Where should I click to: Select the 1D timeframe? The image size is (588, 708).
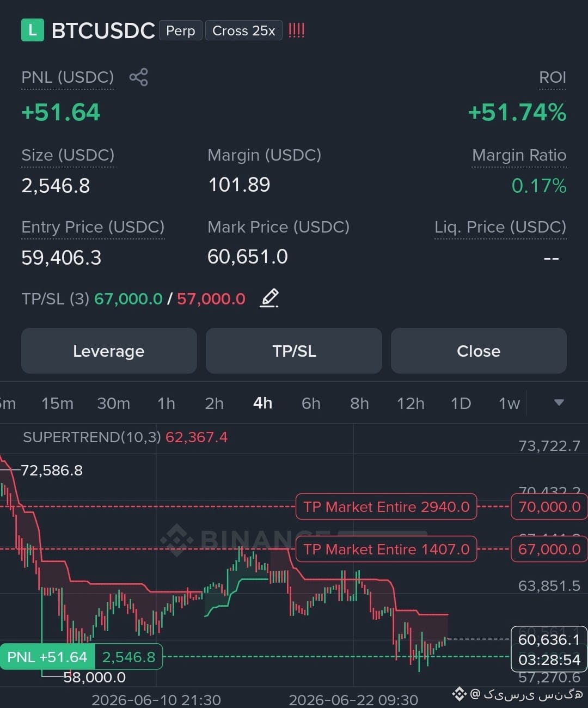pyautogui.click(x=461, y=403)
